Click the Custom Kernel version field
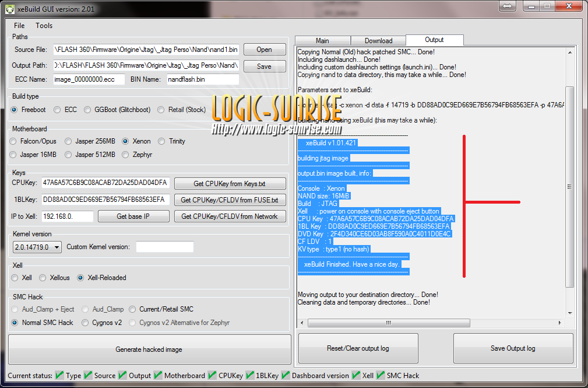The width and height of the screenshot is (588, 388). [164, 247]
